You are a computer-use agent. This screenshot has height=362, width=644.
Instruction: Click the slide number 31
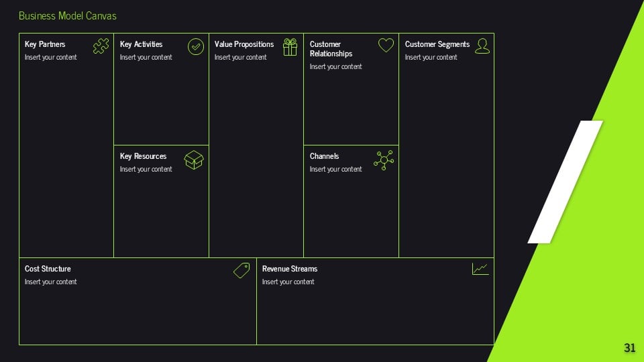629,347
